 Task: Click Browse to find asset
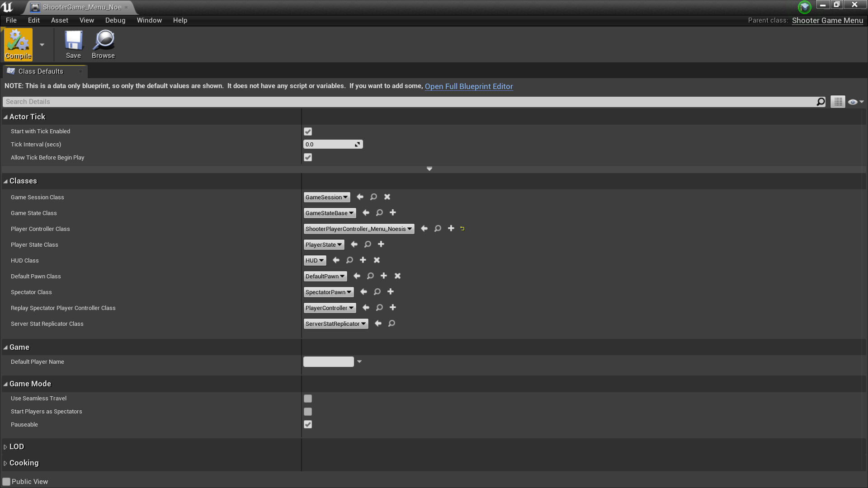pos(103,44)
